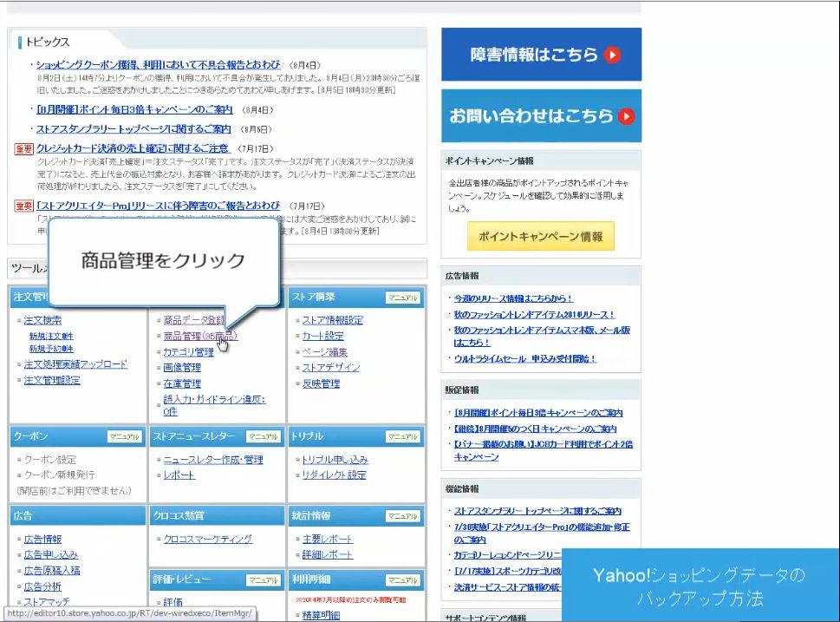Open the リダイレクト設定 link
The height and width of the screenshot is (622, 840).
pyautogui.click(x=335, y=475)
